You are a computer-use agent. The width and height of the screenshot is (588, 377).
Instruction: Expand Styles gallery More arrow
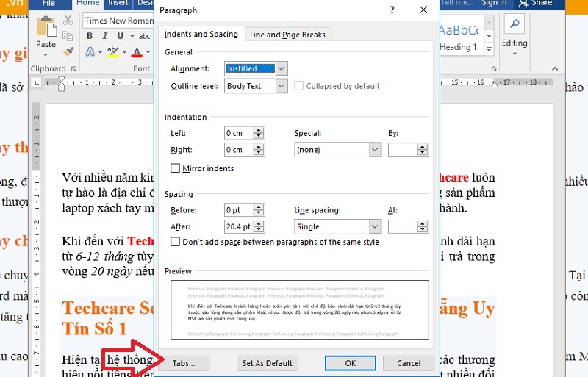click(489, 49)
